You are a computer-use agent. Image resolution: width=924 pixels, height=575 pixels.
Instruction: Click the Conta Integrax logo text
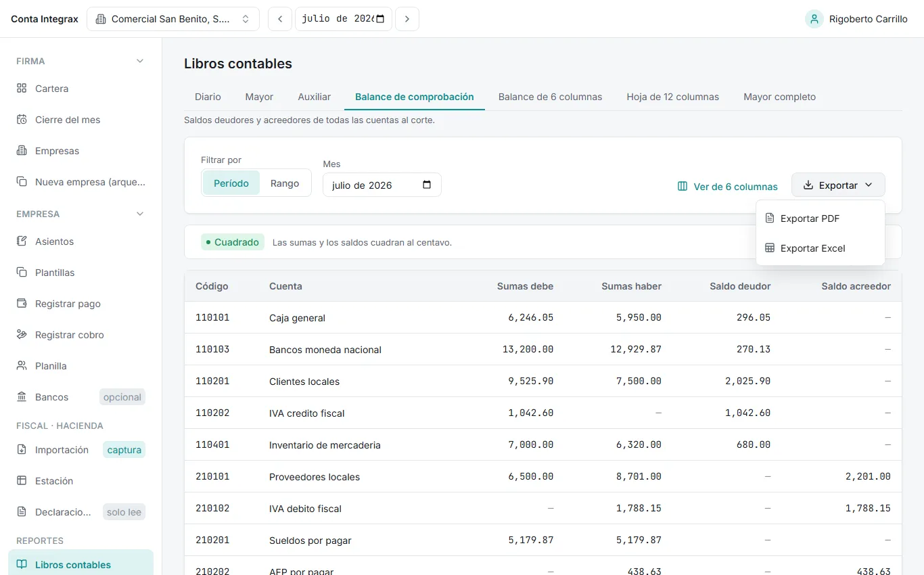pos(45,19)
